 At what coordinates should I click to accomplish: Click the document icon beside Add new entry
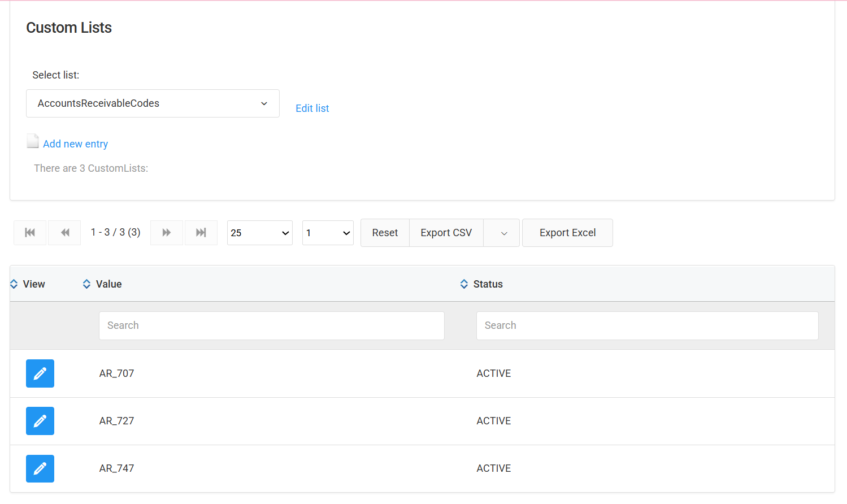click(33, 141)
